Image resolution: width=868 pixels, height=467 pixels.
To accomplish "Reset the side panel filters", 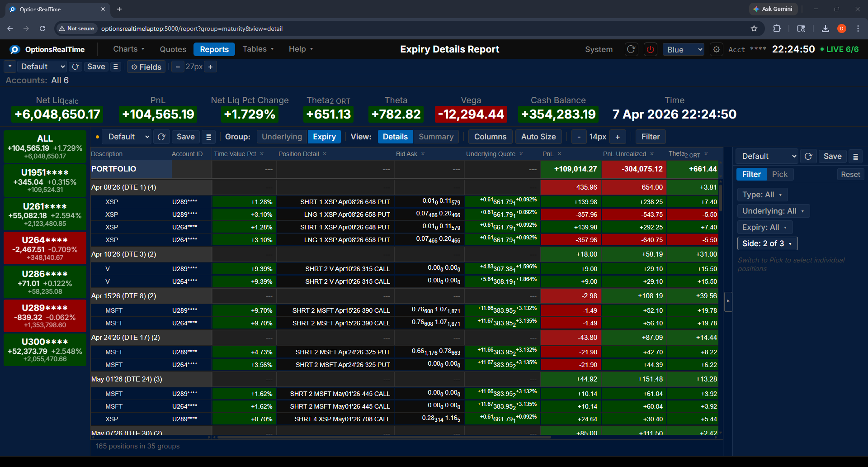I will click(850, 174).
